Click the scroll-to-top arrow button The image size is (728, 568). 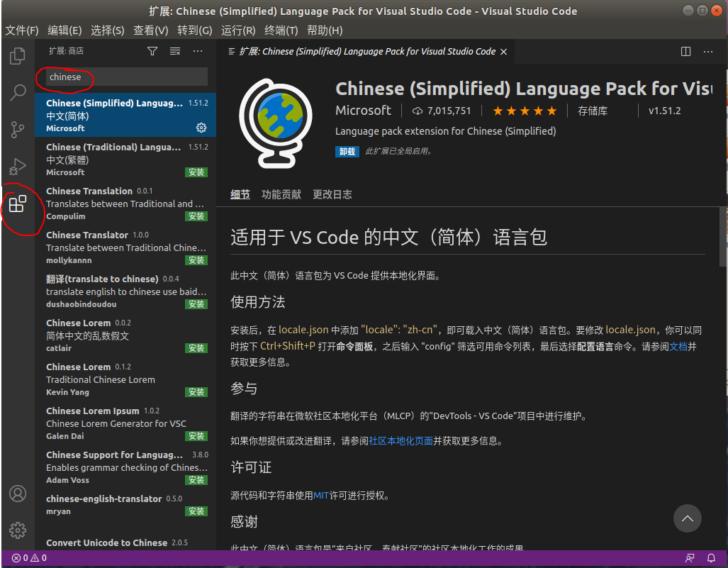tap(687, 518)
